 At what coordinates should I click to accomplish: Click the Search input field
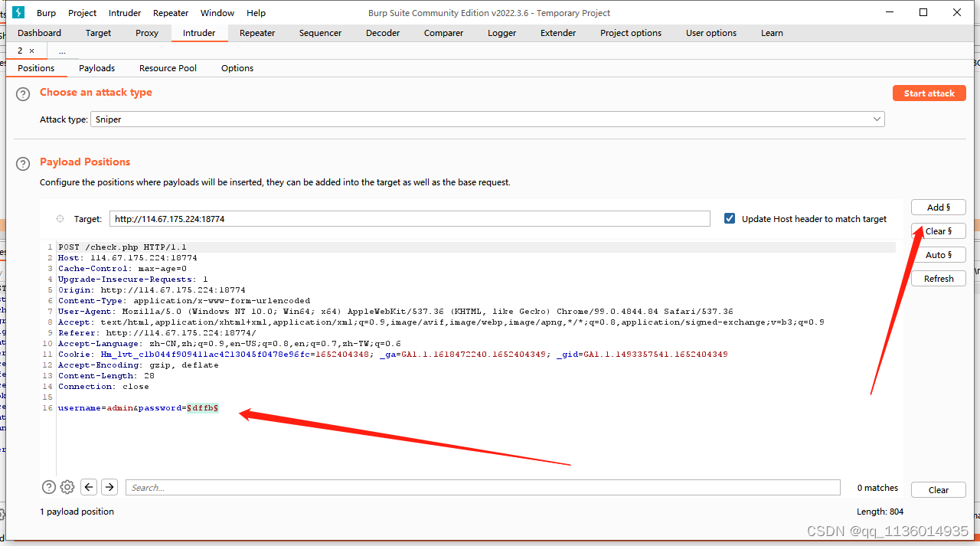(x=483, y=488)
